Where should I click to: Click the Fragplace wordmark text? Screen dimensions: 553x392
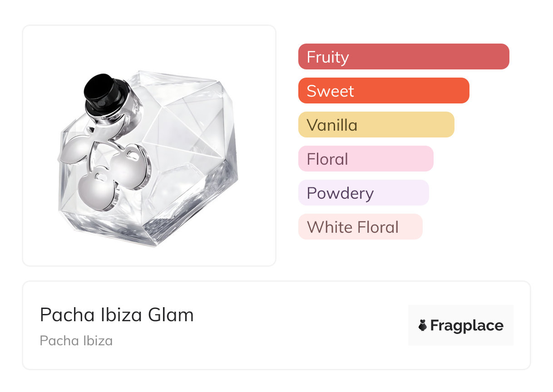pyautogui.click(x=467, y=325)
